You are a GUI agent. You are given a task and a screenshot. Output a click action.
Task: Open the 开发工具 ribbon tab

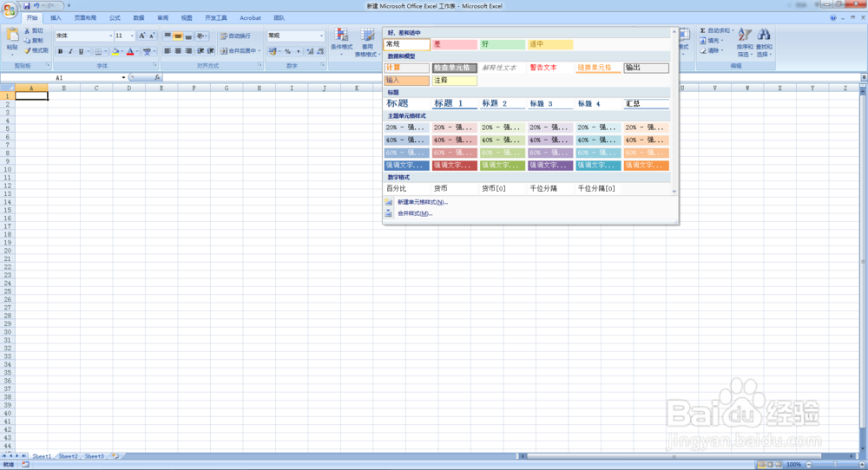(x=216, y=18)
